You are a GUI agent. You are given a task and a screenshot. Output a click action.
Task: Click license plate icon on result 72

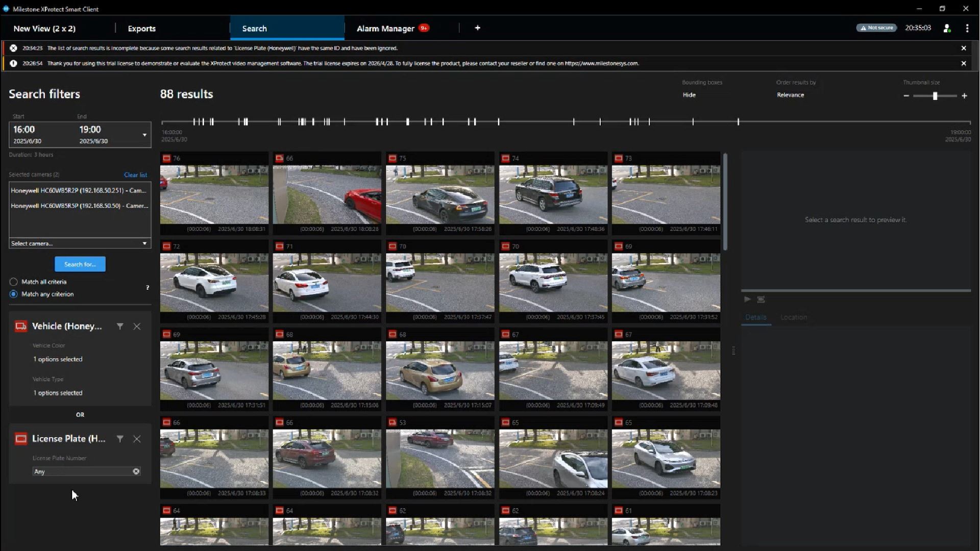coord(166,246)
